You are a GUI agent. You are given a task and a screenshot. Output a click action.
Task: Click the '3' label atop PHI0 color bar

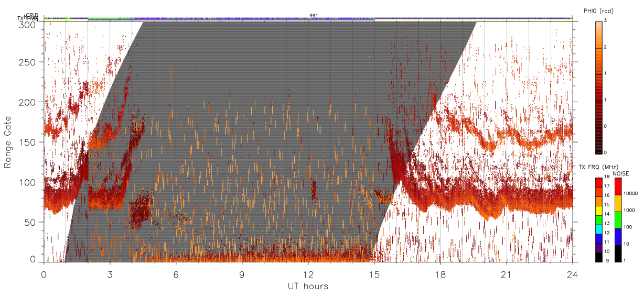pos(606,20)
